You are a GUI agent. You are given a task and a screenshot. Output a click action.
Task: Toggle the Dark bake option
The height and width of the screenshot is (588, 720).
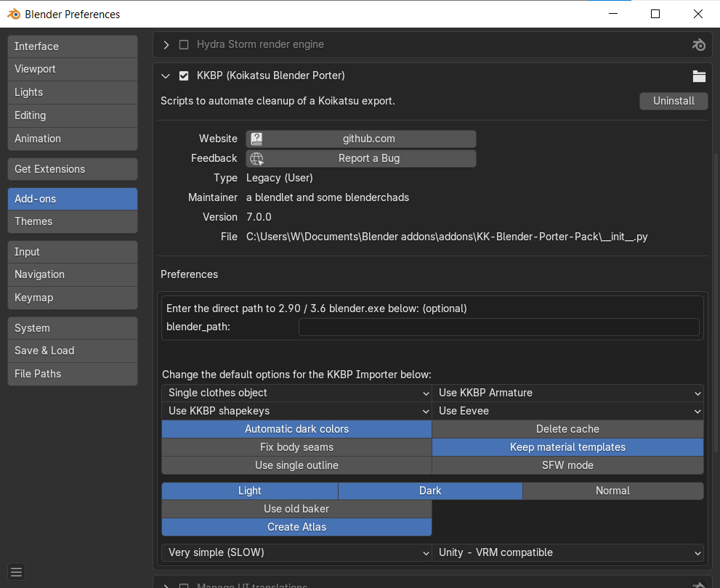[430, 491]
